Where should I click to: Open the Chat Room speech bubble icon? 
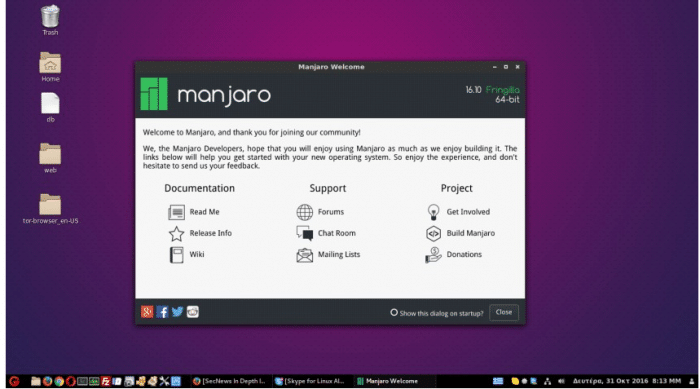[x=304, y=233]
